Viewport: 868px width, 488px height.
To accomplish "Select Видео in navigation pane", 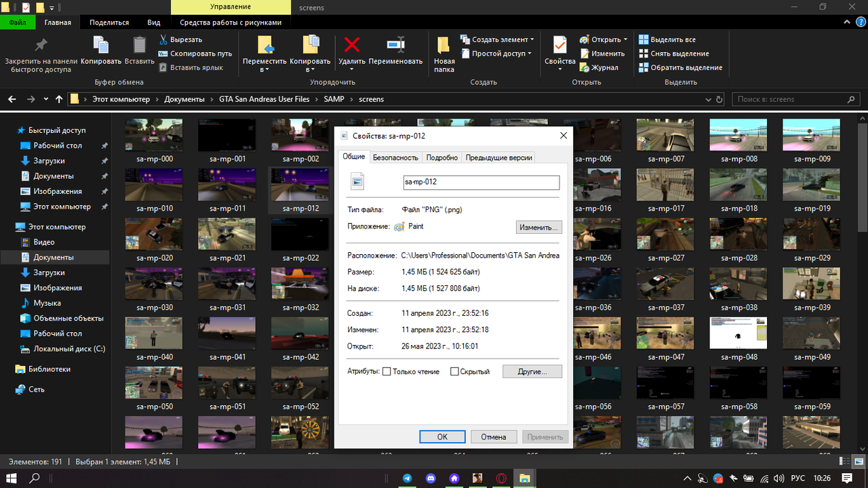I will coord(44,242).
